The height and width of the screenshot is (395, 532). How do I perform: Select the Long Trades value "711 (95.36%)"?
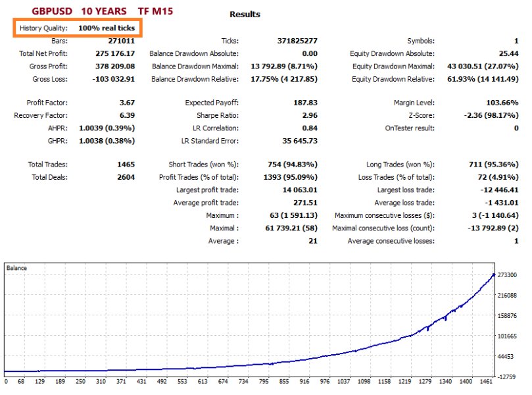pos(494,165)
